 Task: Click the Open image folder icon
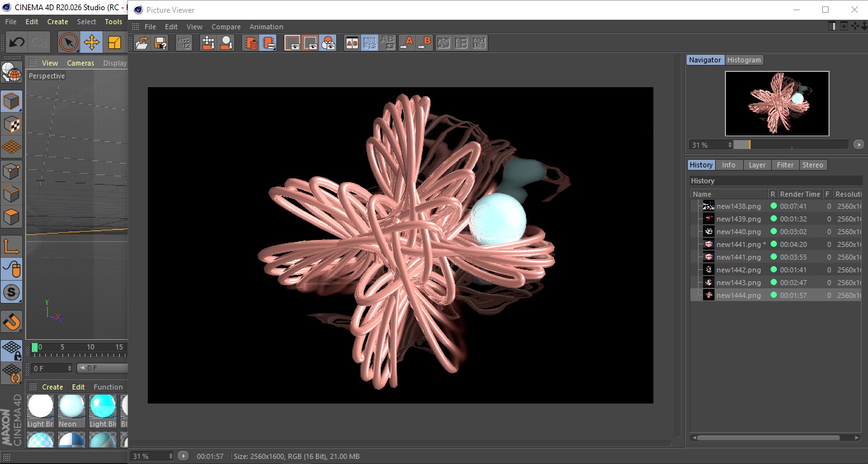[142, 43]
